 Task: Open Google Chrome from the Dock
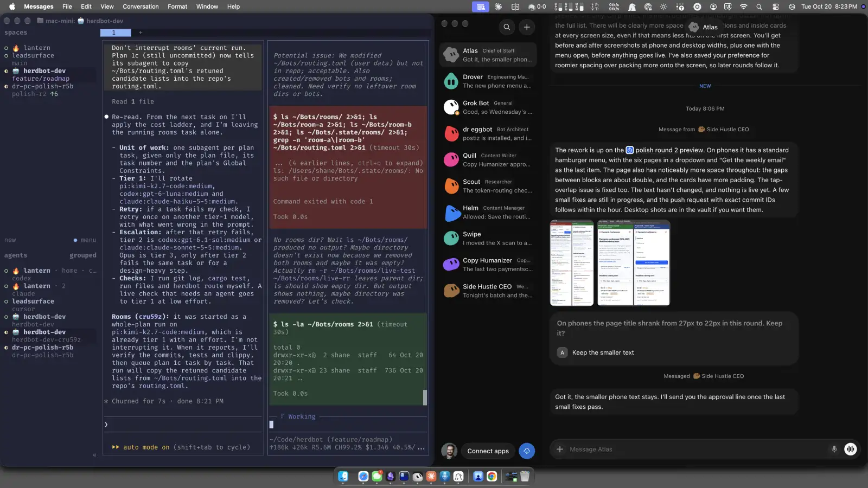click(x=492, y=476)
